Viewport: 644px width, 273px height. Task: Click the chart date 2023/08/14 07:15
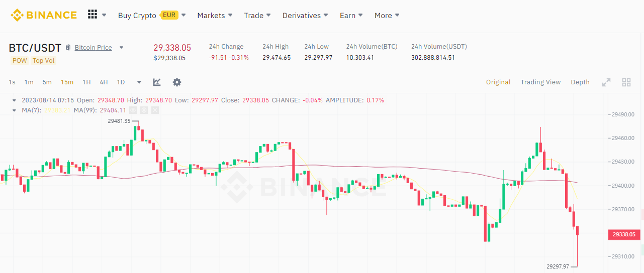tap(48, 100)
